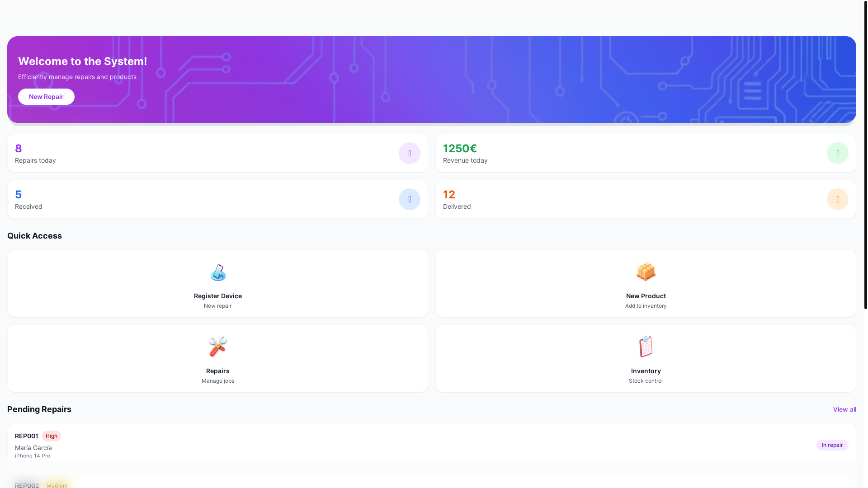The height and width of the screenshot is (488, 868).
Task: Click the Inventory clipboard icon
Action: click(646, 347)
